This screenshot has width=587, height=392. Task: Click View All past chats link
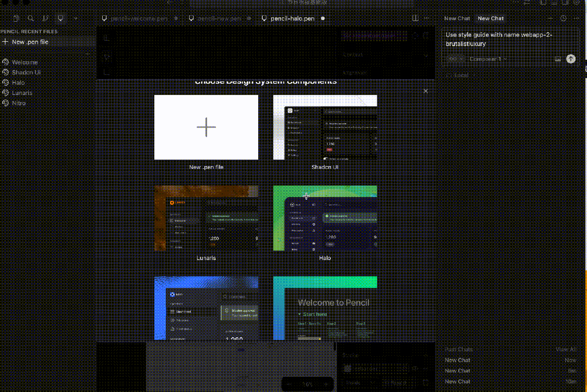click(566, 350)
